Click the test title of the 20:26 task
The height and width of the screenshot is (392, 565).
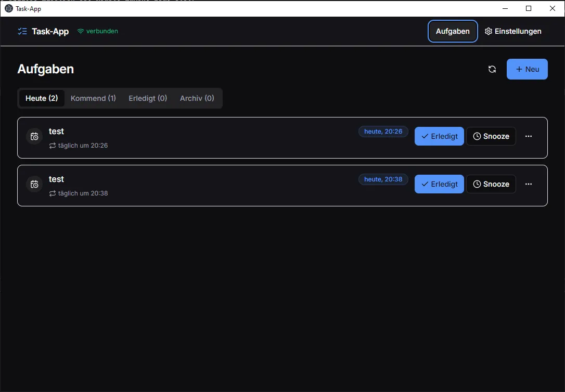tap(56, 132)
